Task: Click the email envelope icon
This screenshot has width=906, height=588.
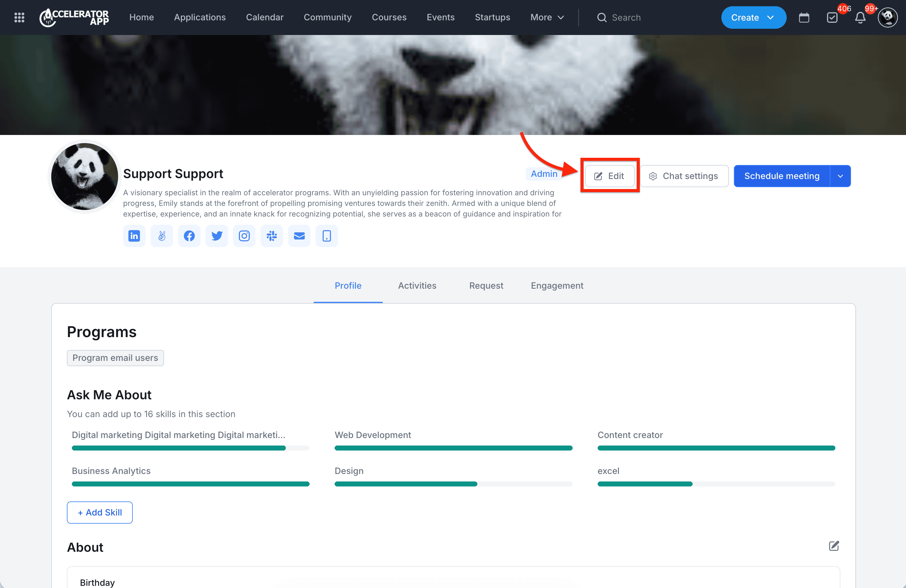Action: tap(299, 236)
